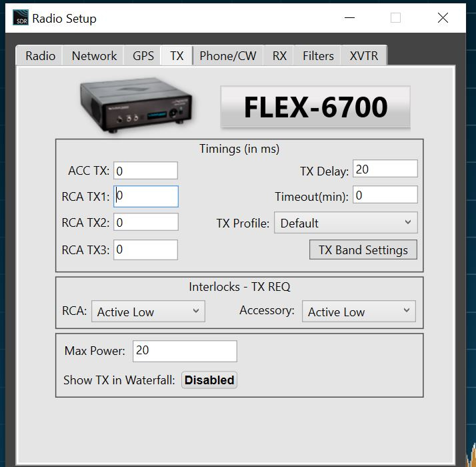Viewport: 476px width, 467px height.
Task: Open TX Band Settings
Action: (363, 250)
